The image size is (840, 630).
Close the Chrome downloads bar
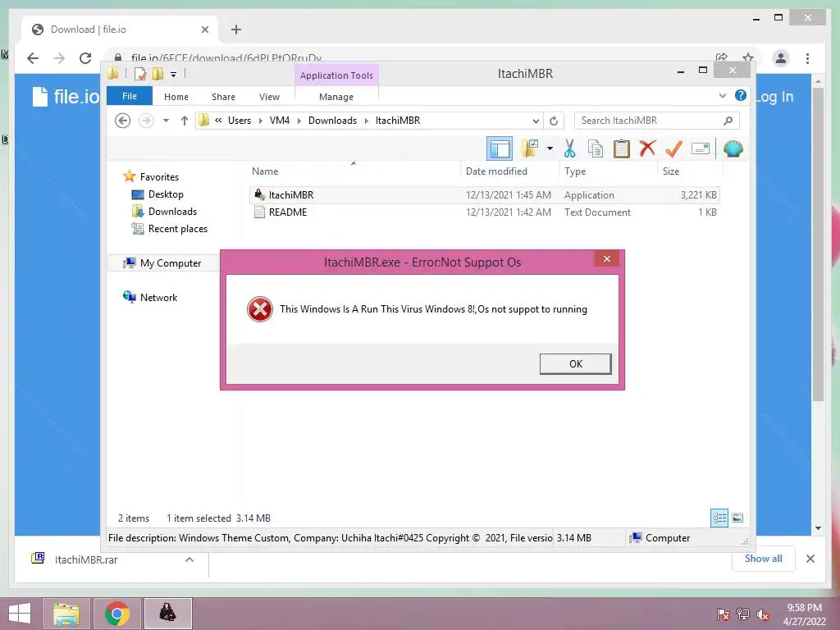tap(810, 559)
